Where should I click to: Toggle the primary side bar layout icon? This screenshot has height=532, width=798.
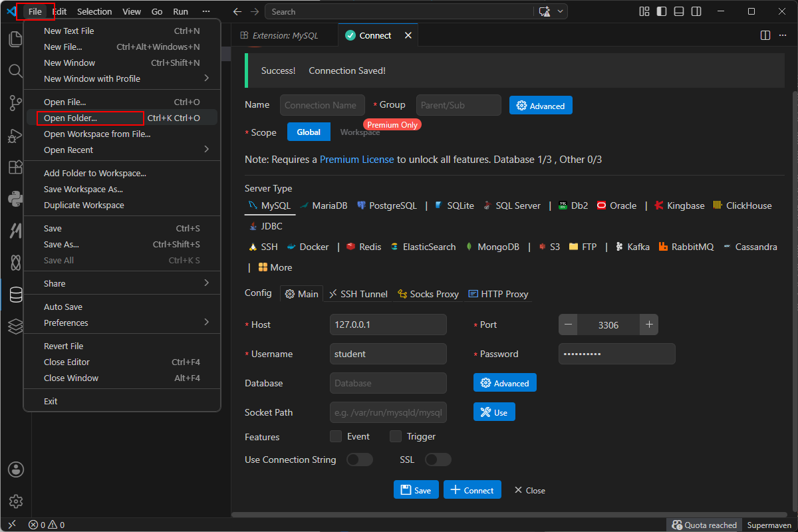(661, 11)
